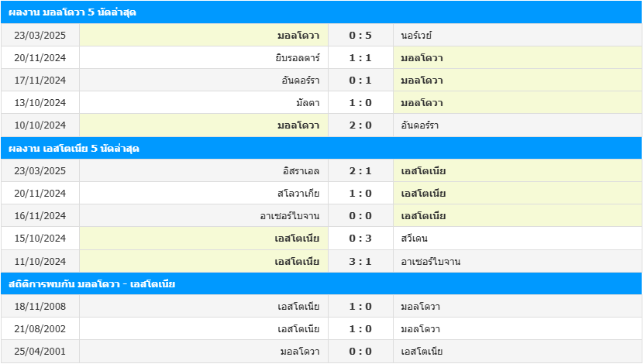Open the 0 : 0 score on 25/04/2001
The image size is (644, 364).
pos(360,352)
